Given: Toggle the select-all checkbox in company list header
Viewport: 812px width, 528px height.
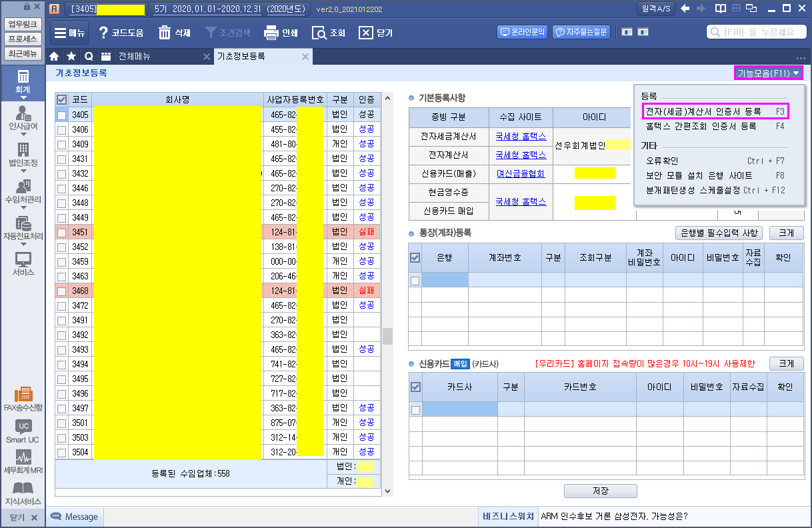Looking at the screenshot, I should pyautogui.click(x=62, y=100).
